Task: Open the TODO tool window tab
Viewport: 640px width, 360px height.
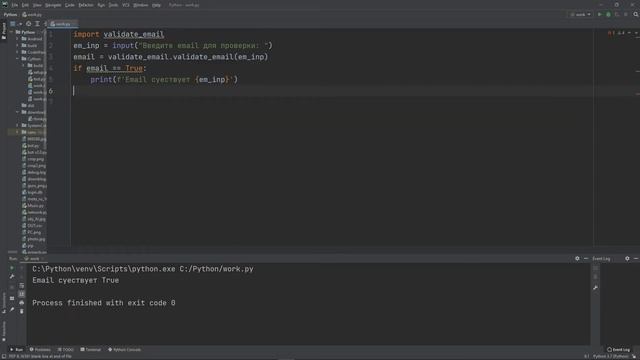Action: (x=66, y=350)
